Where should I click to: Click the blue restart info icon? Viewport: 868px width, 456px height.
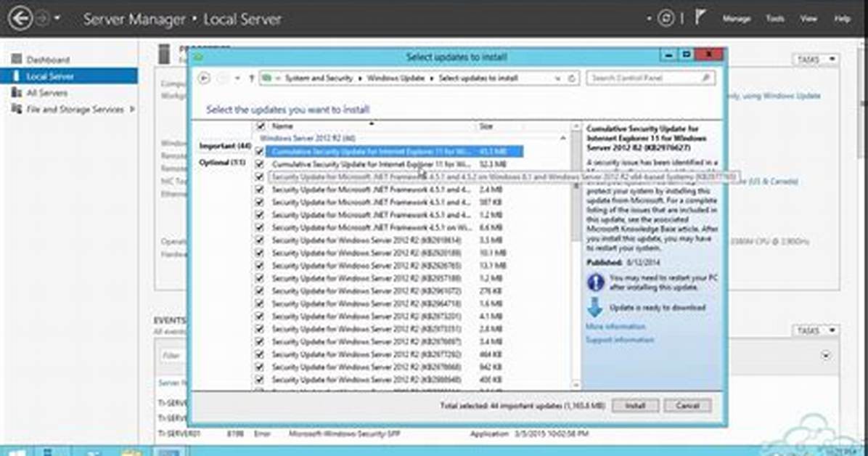pos(596,282)
